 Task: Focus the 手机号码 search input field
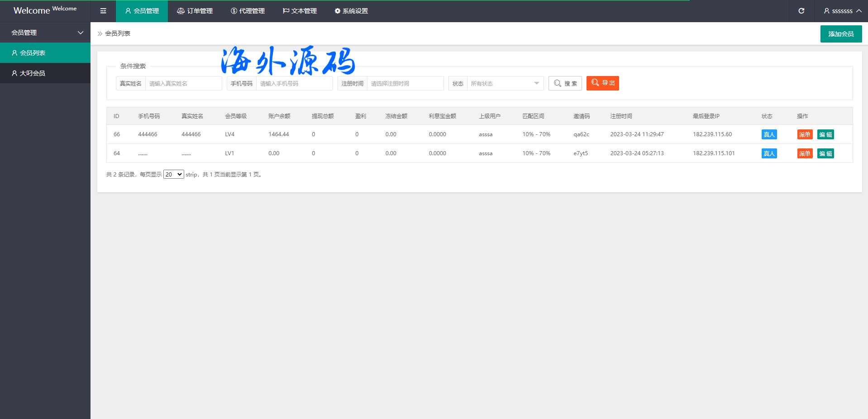pos(294,84)
